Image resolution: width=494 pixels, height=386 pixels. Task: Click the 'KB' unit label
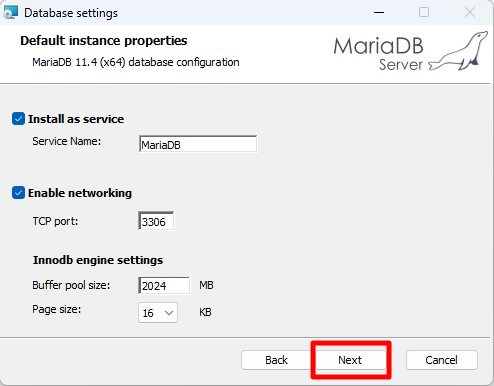point(205,312)
